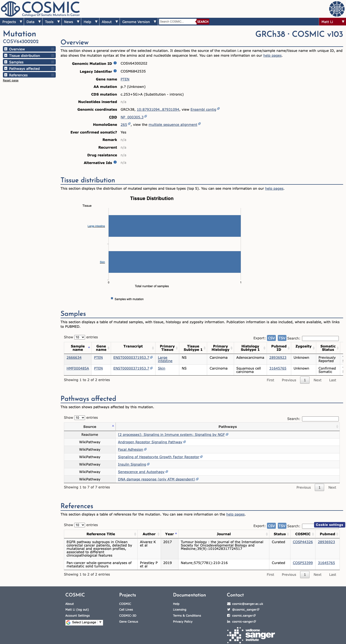The height and width of the screenshot is (644, 346).
Task: Click the drag handle icon on References sidebar item
Action: pos(53,75)
